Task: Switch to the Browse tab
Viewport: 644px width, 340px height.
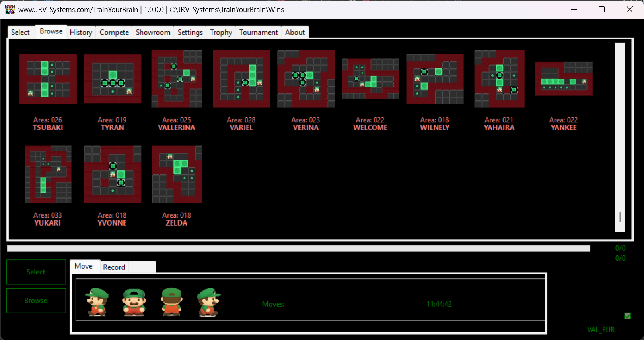Action: pyautogui.click(x=51, y=31)
